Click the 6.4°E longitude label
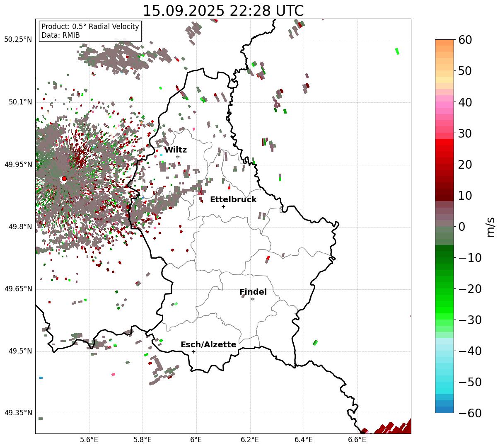The width and height of the screenshot is (500, 448). click(304, 440)
